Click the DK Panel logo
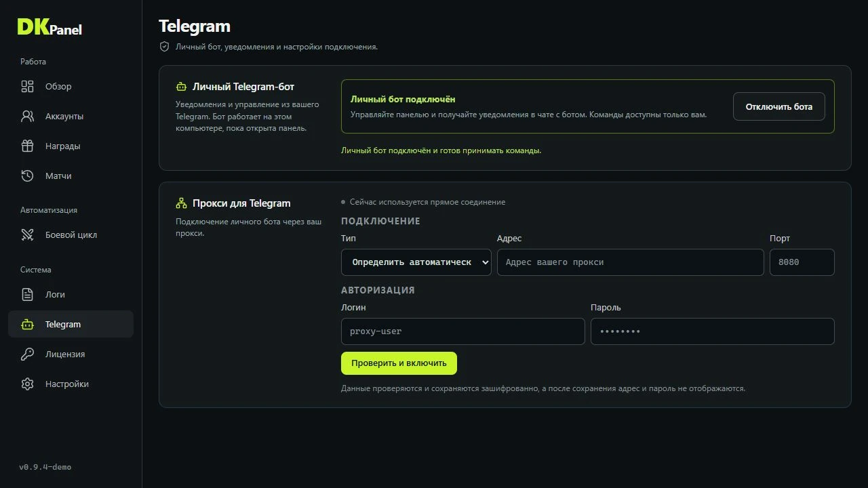The height and width of the screenshot is (488, 868). coord(50,27)
